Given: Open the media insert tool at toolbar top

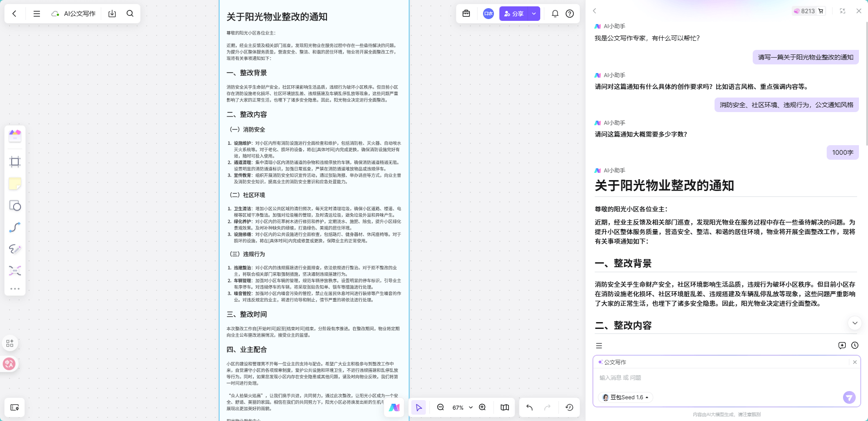Looking at the screenshot, I should [15, 136].
